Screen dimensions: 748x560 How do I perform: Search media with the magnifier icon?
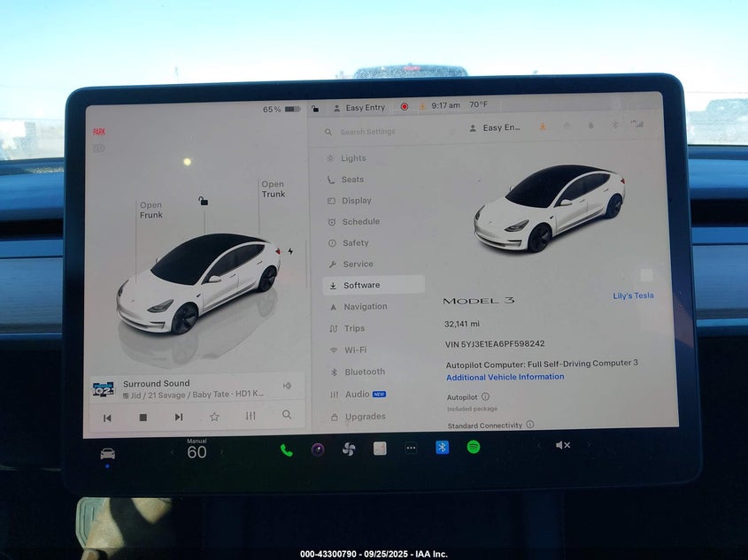(287, 415)
